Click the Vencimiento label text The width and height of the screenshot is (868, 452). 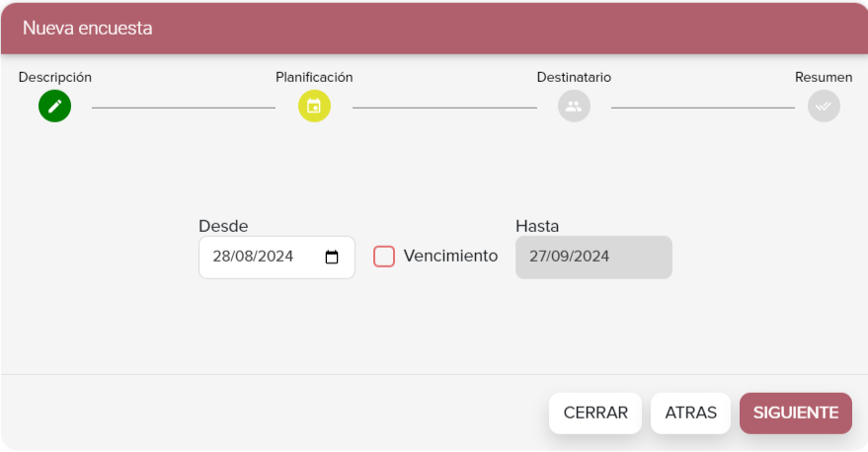(450, 257)
